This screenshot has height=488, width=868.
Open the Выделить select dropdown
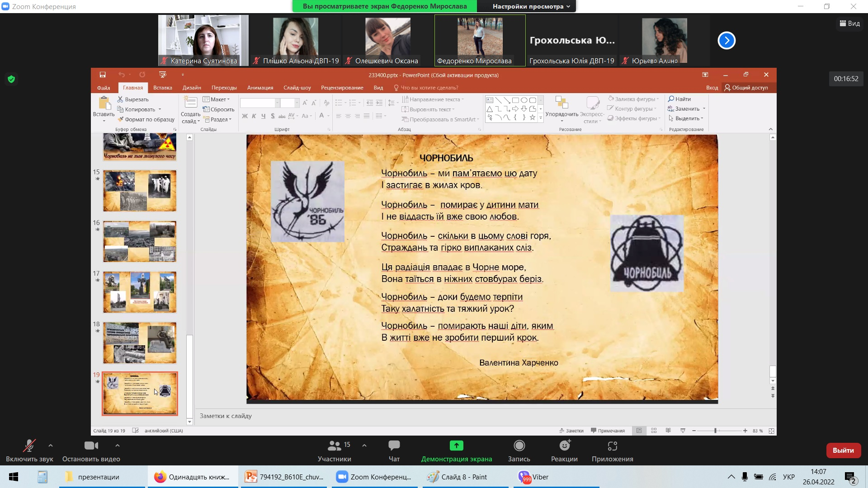(x=686, y=118)
